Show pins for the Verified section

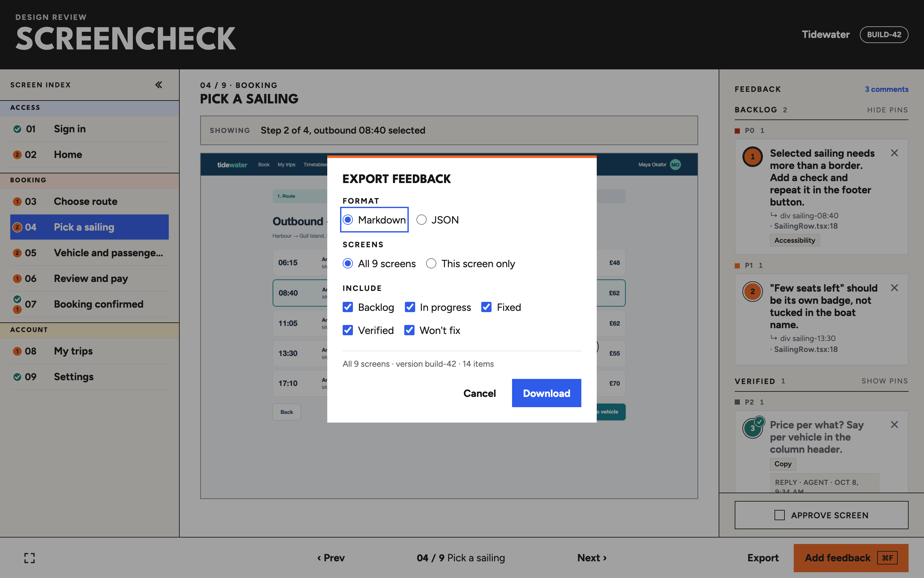click(885, 381)
